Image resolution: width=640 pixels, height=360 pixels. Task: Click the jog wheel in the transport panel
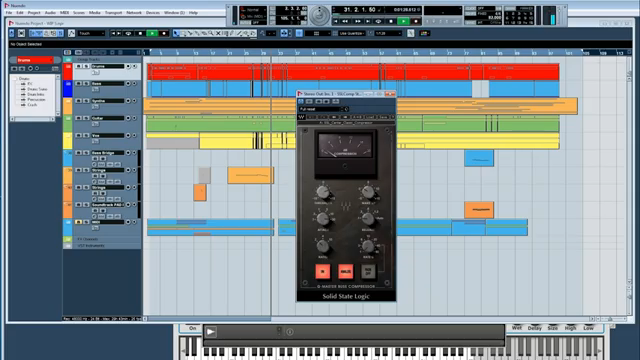[x=319, y=15]
